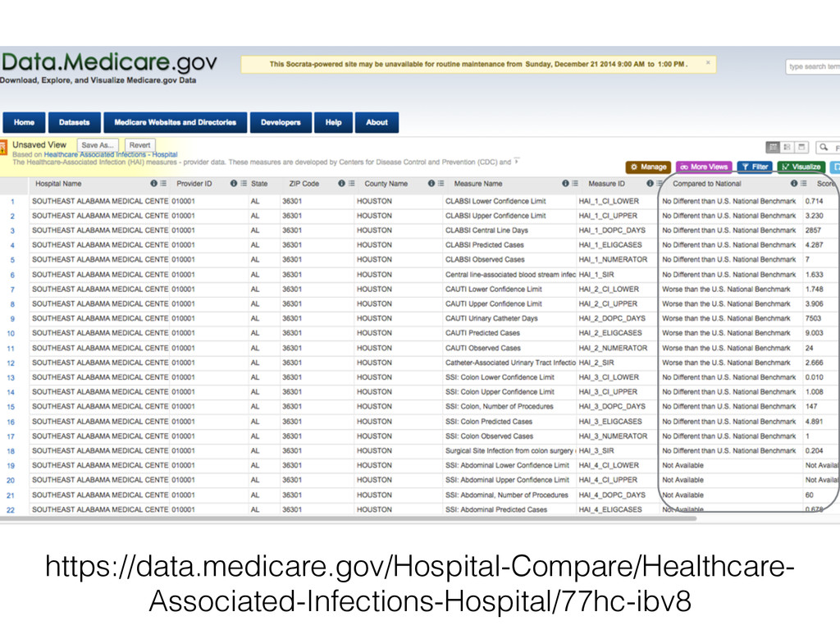The width and height of the screenshot is (840, 630).
Task: Click the Save As... button
Action: (98, 145)
